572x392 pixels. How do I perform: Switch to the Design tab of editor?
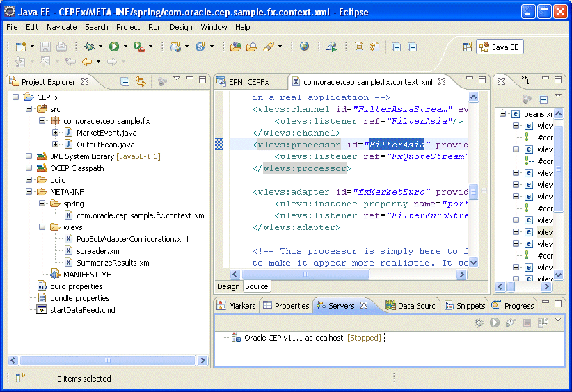228,286
